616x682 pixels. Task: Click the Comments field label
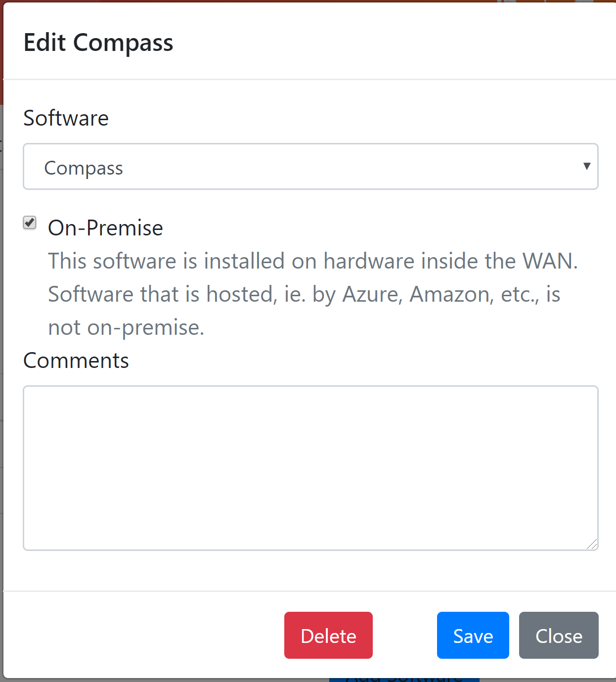coord(76,361)
